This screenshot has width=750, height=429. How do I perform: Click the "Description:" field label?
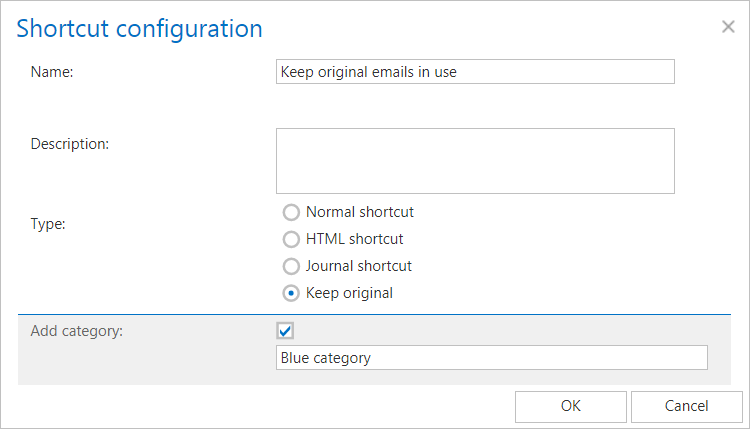(69, 143)
